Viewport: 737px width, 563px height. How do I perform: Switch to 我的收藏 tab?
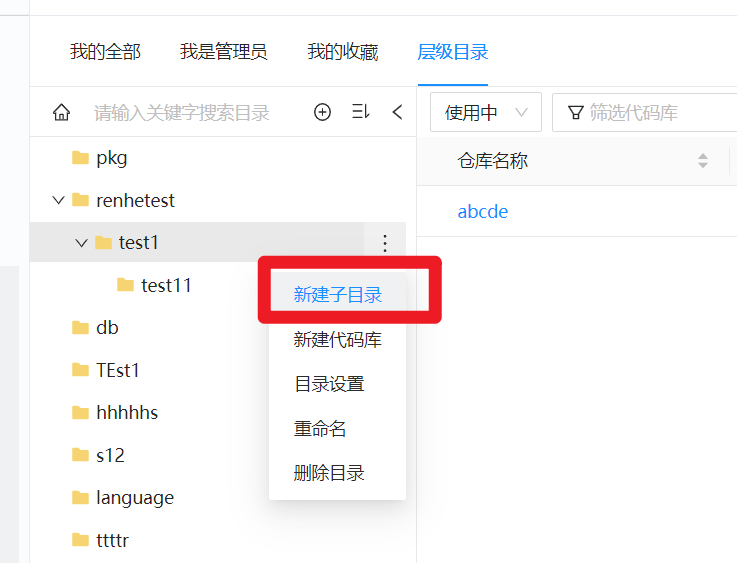343,52
